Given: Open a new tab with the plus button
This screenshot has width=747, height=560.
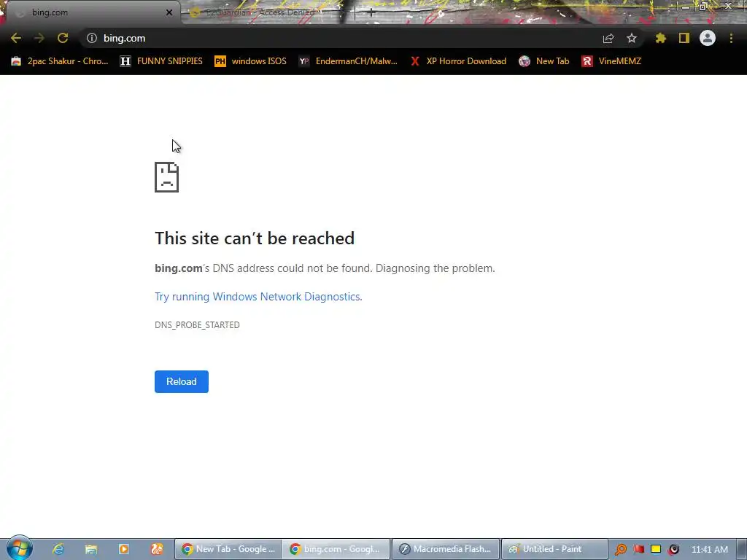Looking at the screenshot, I should (371, 13).
